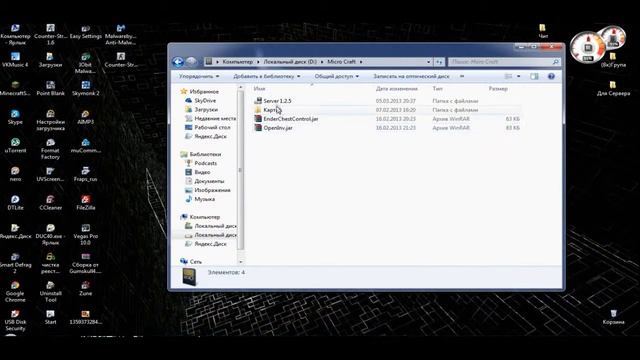Screen dimensions: 640x360
Task: Click the Fraps_rus desktop icon
Action: click(85, 174)
